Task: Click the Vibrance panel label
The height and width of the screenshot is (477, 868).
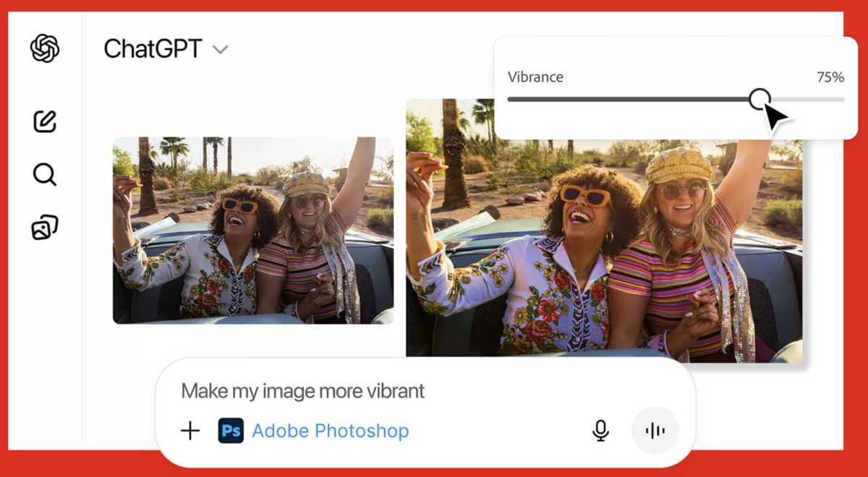Action: pyautogui.click(x=535, y=77)
